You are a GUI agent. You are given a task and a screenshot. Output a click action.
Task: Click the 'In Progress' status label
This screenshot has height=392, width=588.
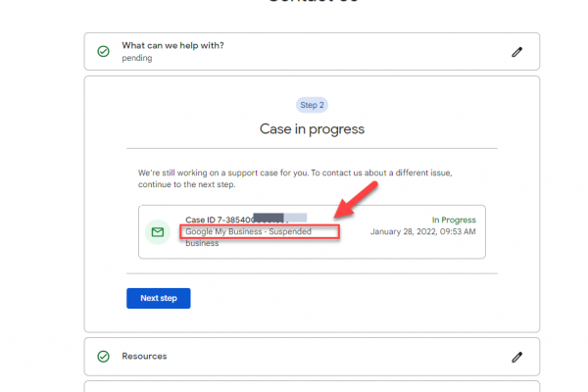(454, 220)
